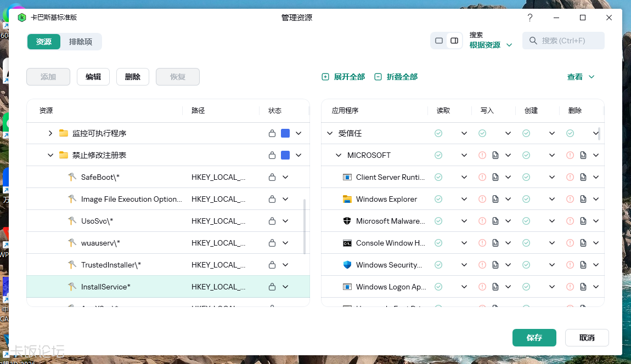Click the blue status square for 监控可执行程序
631x364 pixels.
point(285,133)
